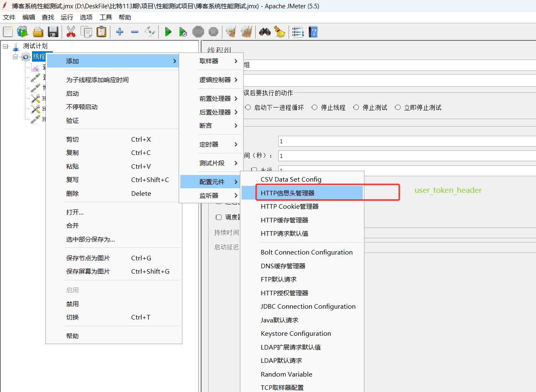The height and width of the screenshot is (392, 536).
Task: Click 验证 in context menu
Action: coord(114,120)
